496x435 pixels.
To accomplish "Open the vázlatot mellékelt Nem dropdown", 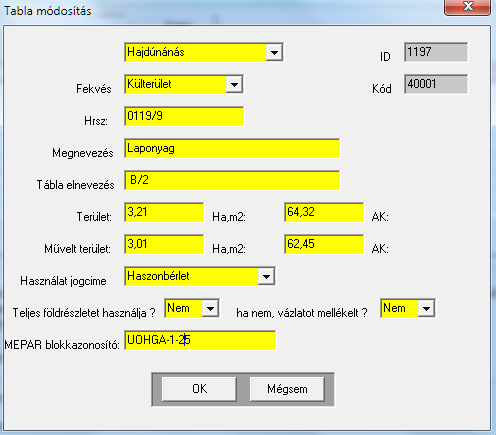I will click(x=426, y=308).
